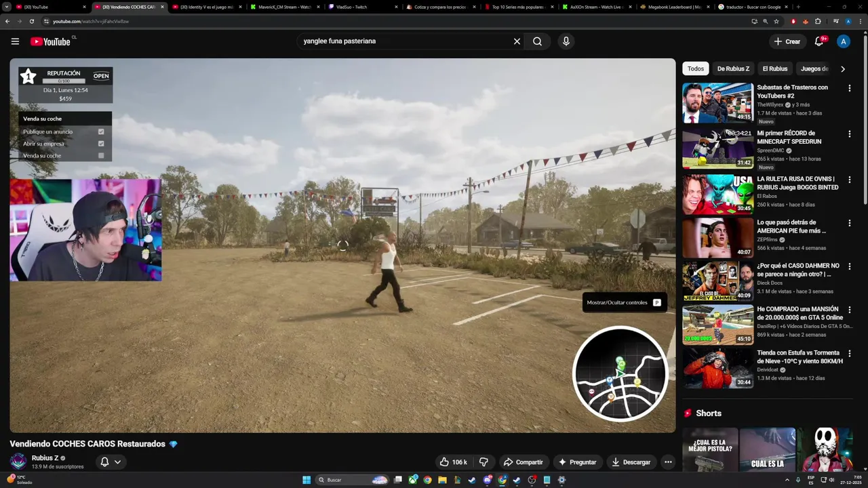Go to the YouTube home logo
The image size is (868, 488).
coord(51,41)
